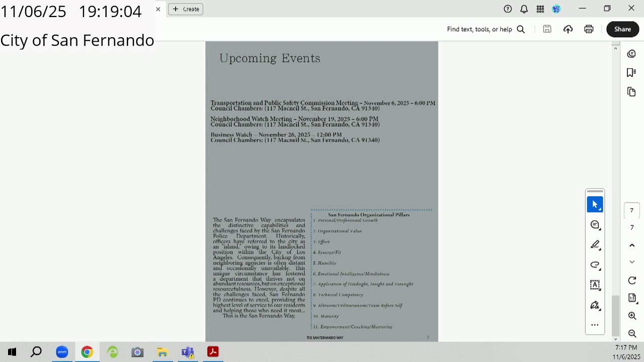
Task: Choose the Select arrow tool
Action: 595,205
